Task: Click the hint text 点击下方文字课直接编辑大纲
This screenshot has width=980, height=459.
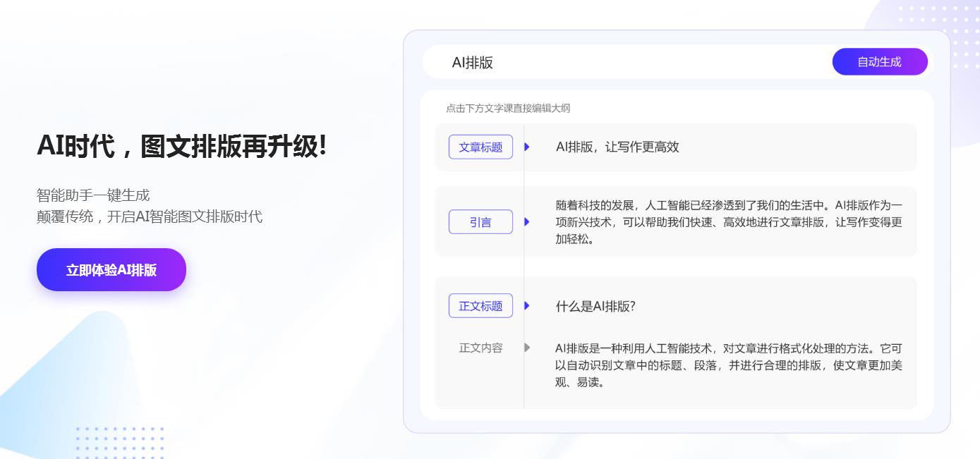Action: click(x=508, y=109)
